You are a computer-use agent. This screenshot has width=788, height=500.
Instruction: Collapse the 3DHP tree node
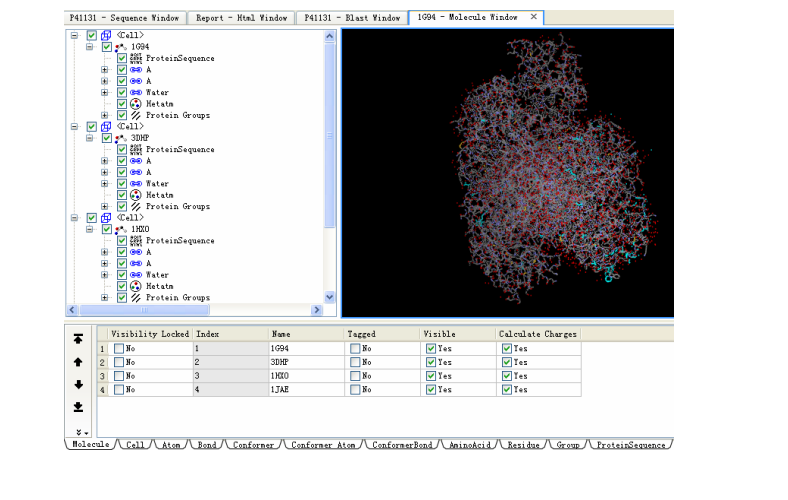pyautogui.click(x=90, y=138)
